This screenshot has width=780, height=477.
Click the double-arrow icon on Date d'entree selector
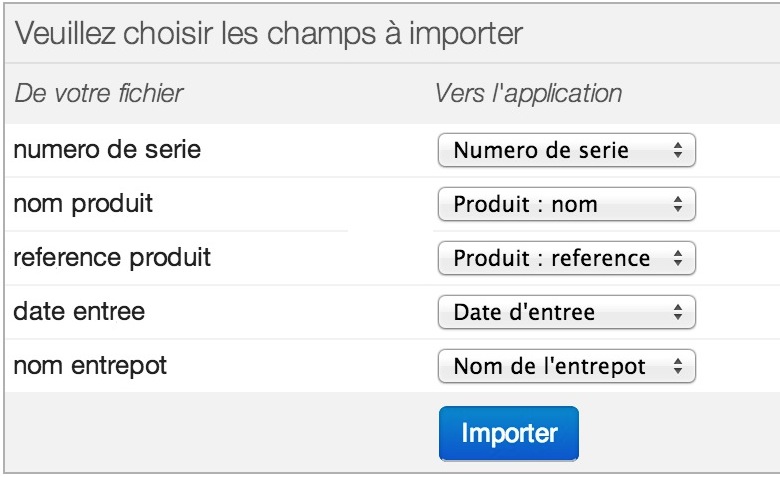click(678, 312)
